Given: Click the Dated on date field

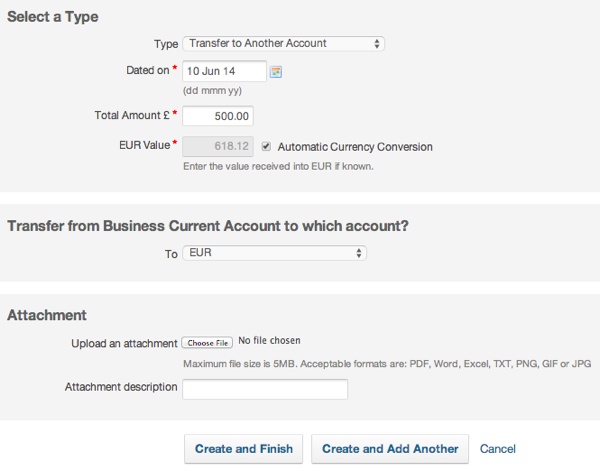Looking at the screenshot, I should (x=225, y=71).
